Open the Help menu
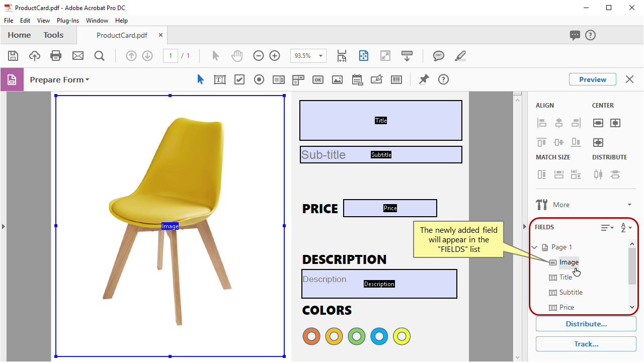This screenshot has height=362, width=644. click(x=121, y=21)
